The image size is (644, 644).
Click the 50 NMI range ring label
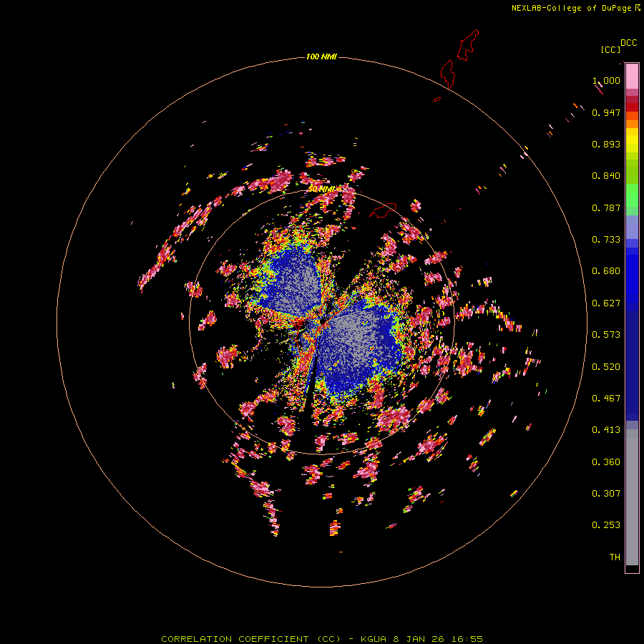click(x=321, y=189)
